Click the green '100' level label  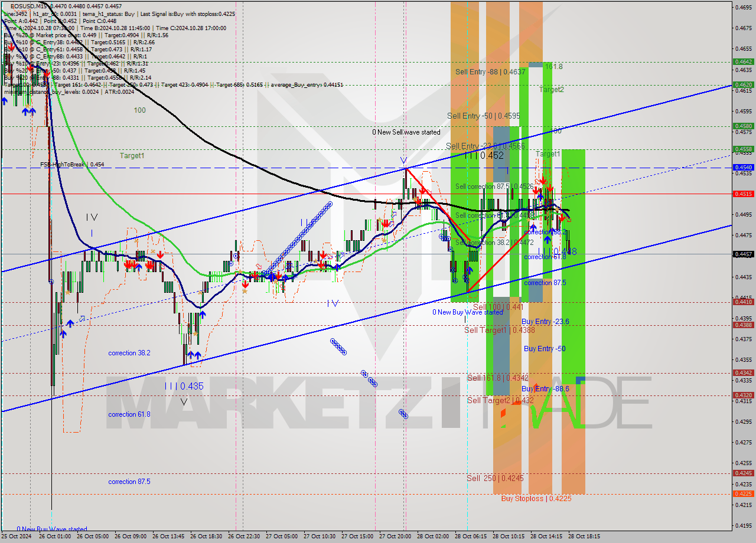tap(139, 110)
